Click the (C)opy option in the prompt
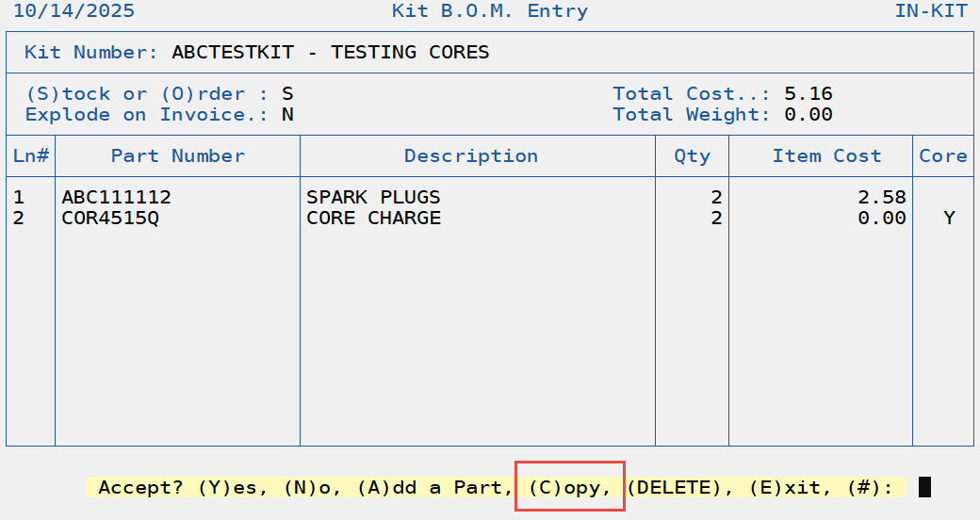 tap(570, 487)
